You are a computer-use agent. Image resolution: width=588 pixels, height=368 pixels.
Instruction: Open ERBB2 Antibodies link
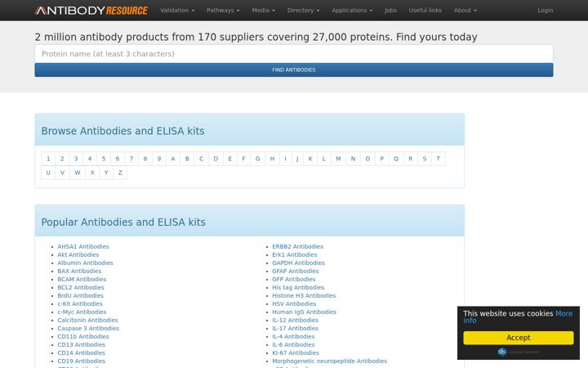coord(298,246)
